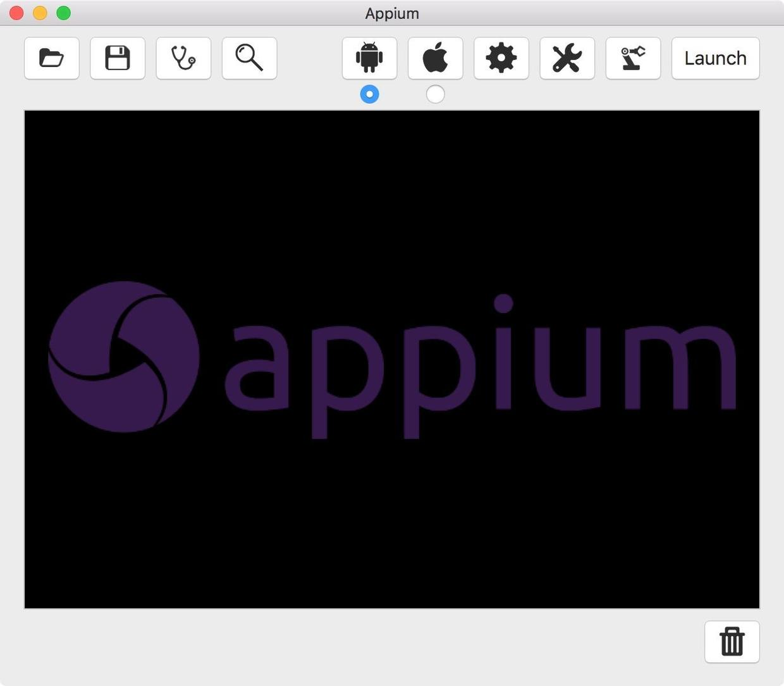Open the Appium Inspector with the magnifier icon
The image size is (784, 686).
point(249,58)
